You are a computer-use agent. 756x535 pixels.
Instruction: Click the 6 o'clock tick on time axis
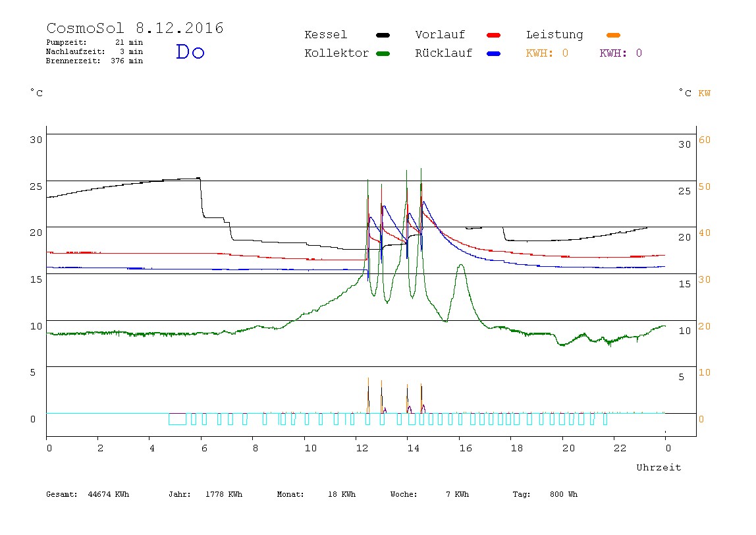[204, 448]
